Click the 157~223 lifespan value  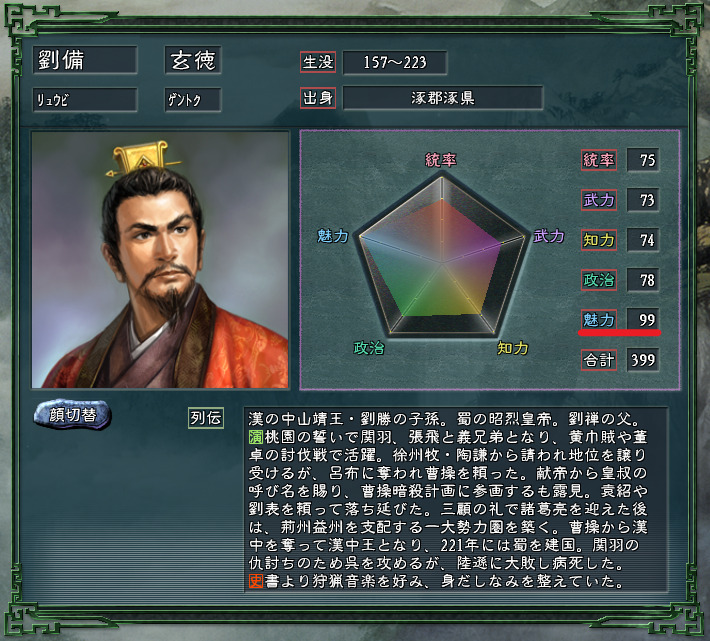click(395, 62)
